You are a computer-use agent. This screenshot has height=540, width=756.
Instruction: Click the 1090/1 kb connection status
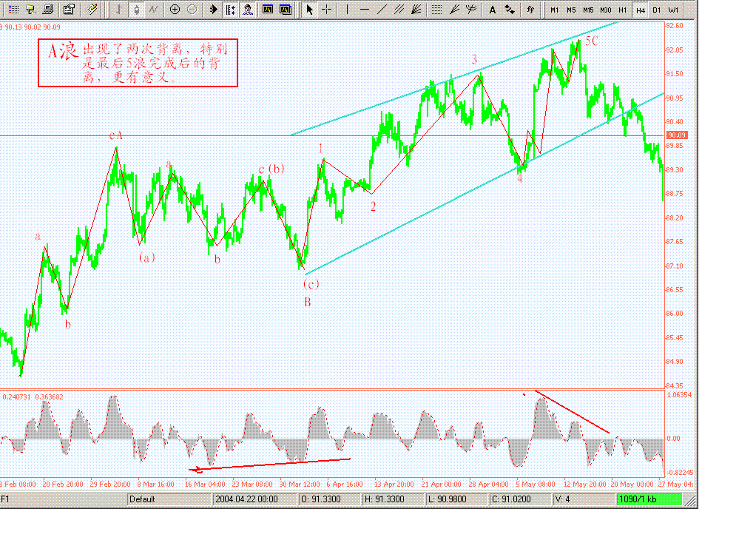tap(649, 499)
